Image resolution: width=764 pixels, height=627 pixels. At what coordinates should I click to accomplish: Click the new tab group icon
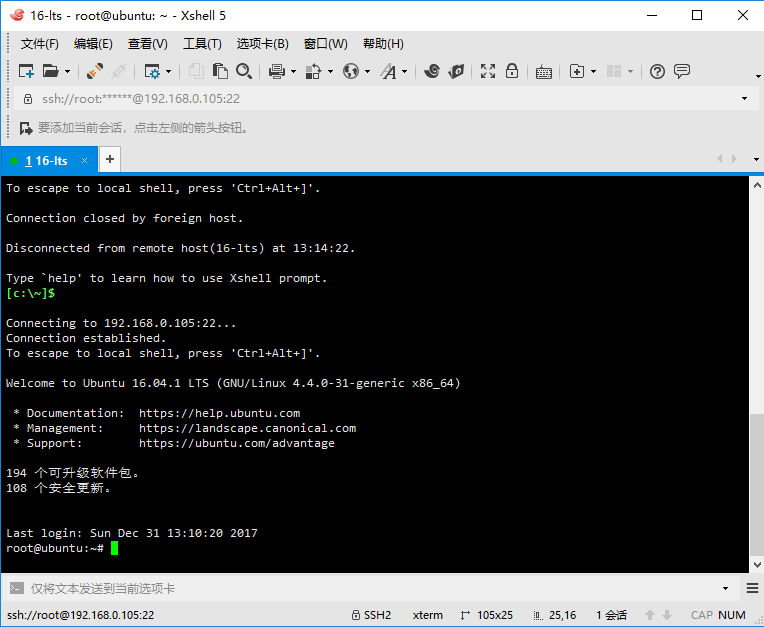pyautogui.click(x=577, y=72)
